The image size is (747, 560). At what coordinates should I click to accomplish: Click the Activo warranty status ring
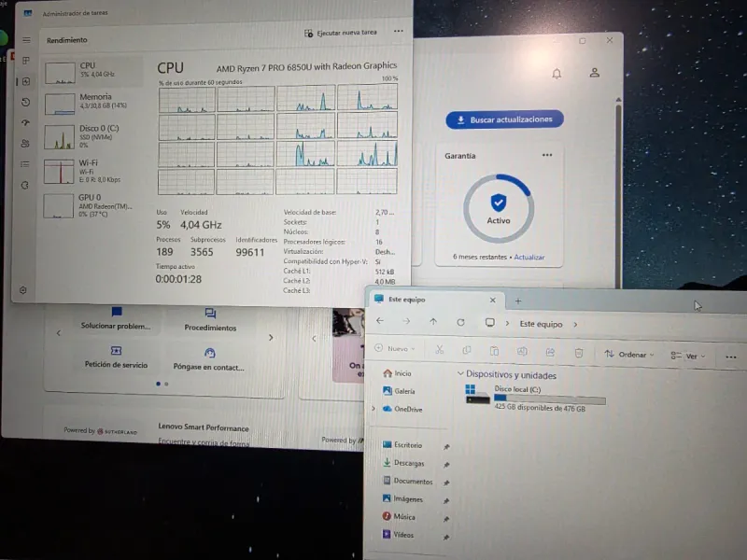[499, 208]
